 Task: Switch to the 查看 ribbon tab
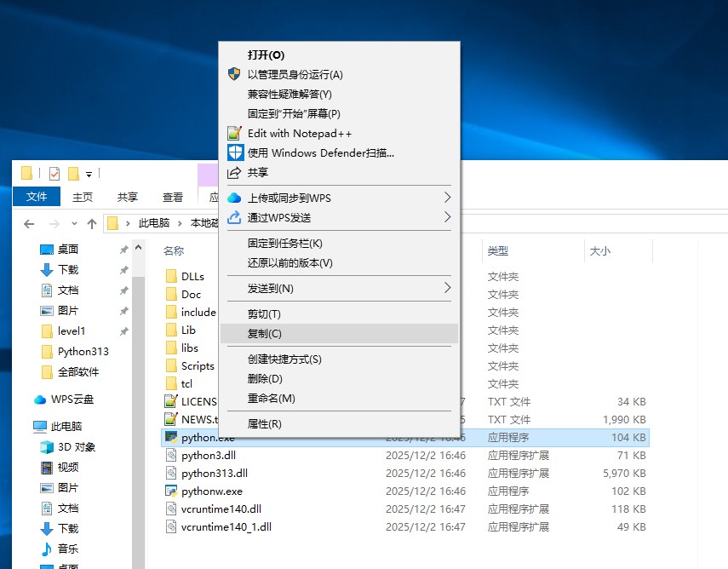(x=172, y=197)
